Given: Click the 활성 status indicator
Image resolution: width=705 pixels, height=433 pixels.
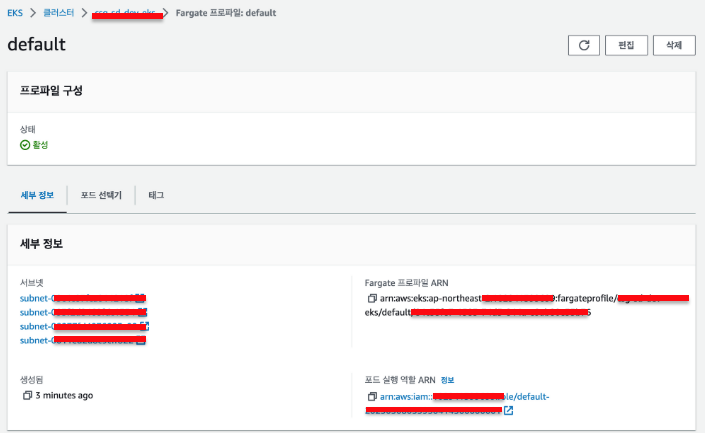Looking at the screenshot, I should pos(34,145).
